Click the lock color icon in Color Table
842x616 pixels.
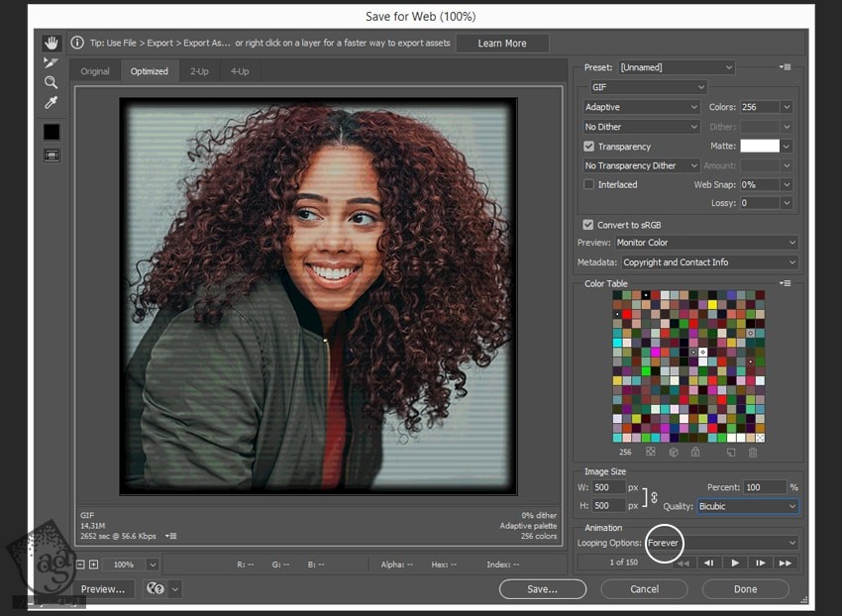click(x=695, y=452)
